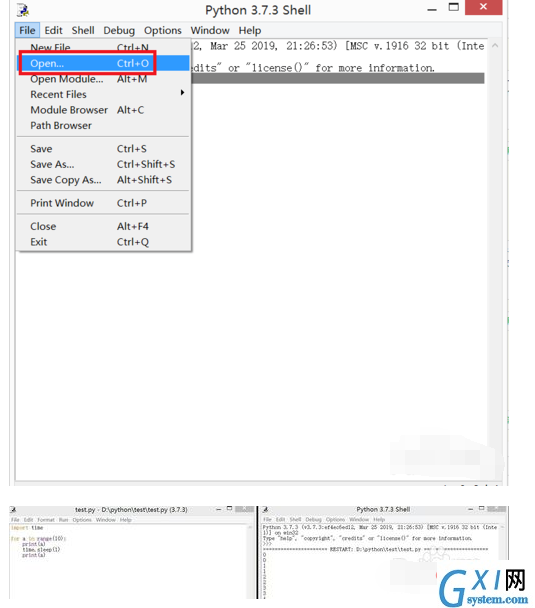Close the main Python 3.7.3 Shell window
Viewport: 535px width, 608px height.
(483, 7)
